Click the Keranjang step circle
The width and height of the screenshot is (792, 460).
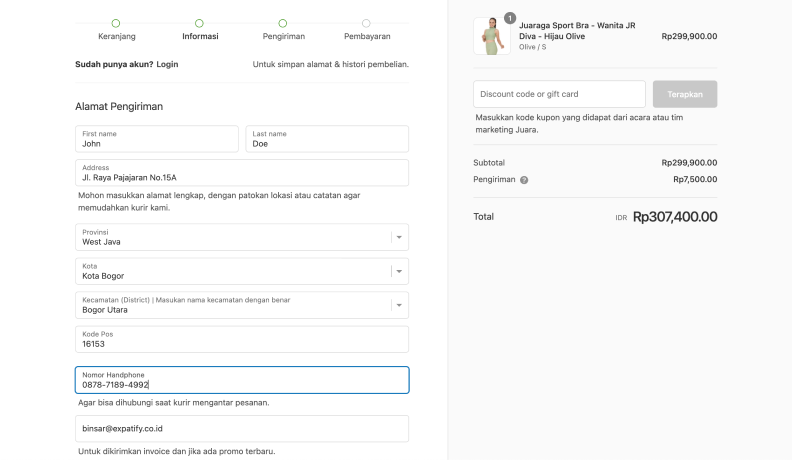point(116,23)
